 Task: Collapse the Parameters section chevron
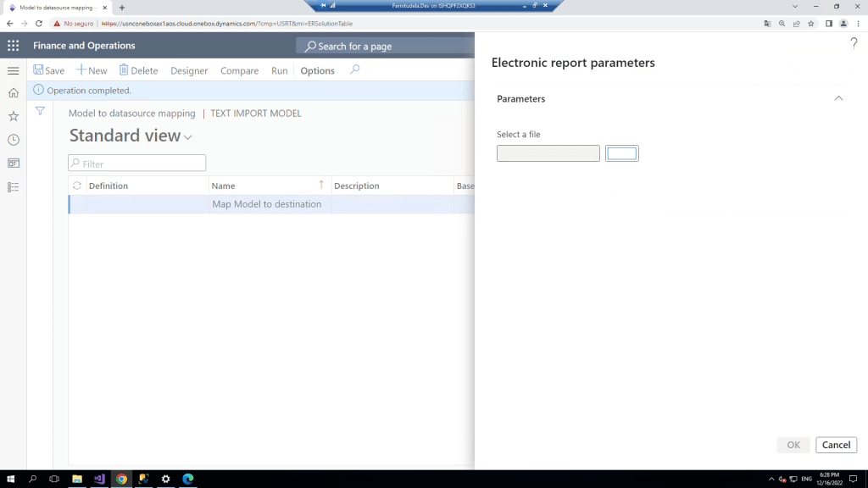coord(838,99)
